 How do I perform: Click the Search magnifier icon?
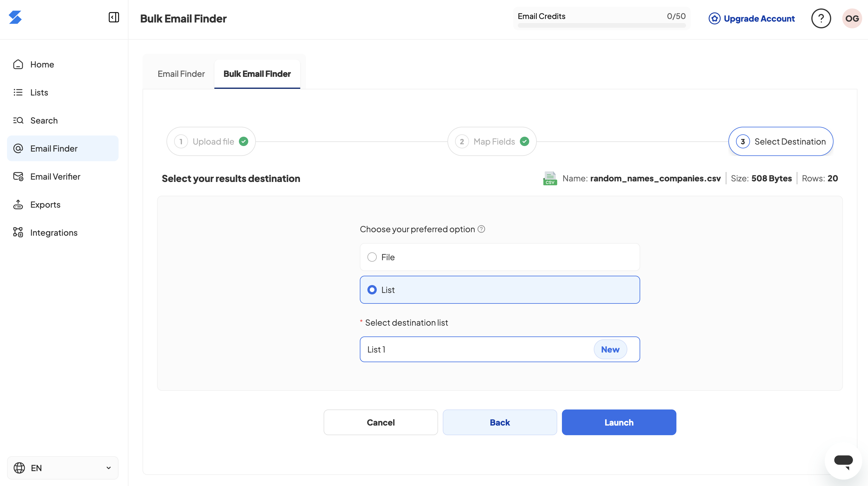(18, 120)
